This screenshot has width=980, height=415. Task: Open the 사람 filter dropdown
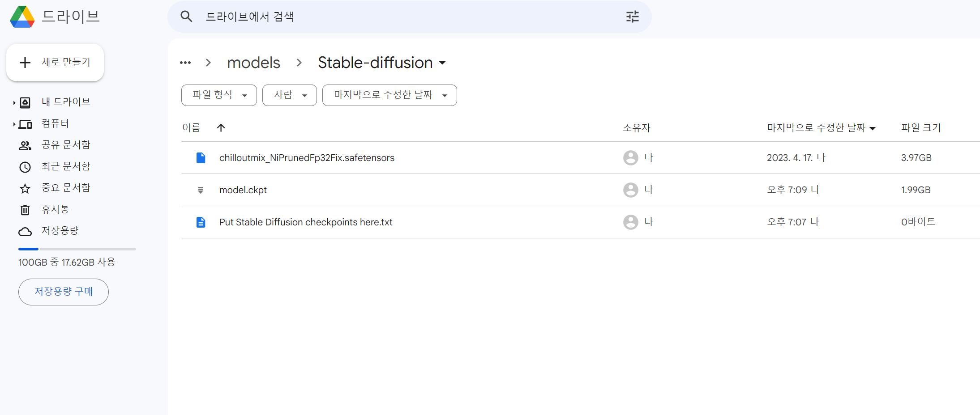pos(290,95)
